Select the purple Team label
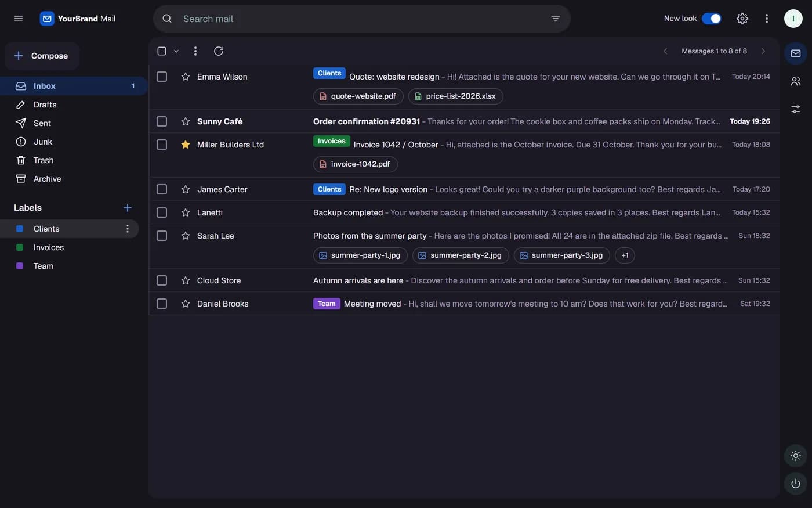Viewport: 812px width, 508px height. pyautogui.click(x=70, y=266)
